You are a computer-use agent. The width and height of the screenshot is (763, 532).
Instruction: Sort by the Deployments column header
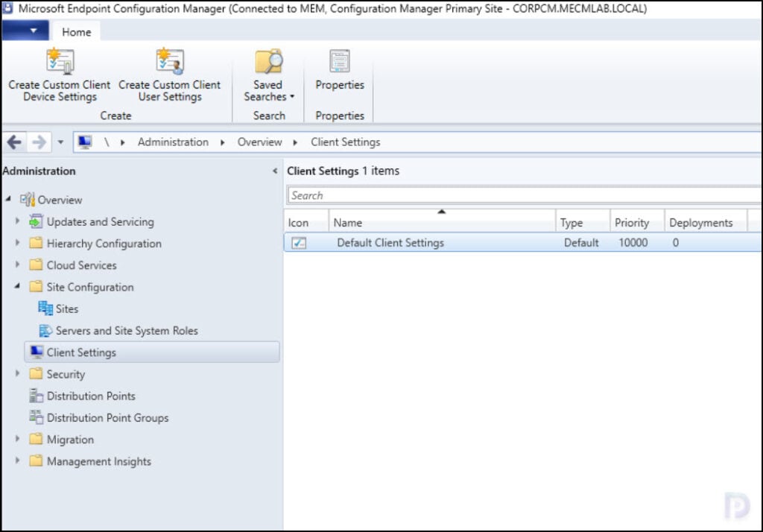pyautogui.click(x=706, y=223)
